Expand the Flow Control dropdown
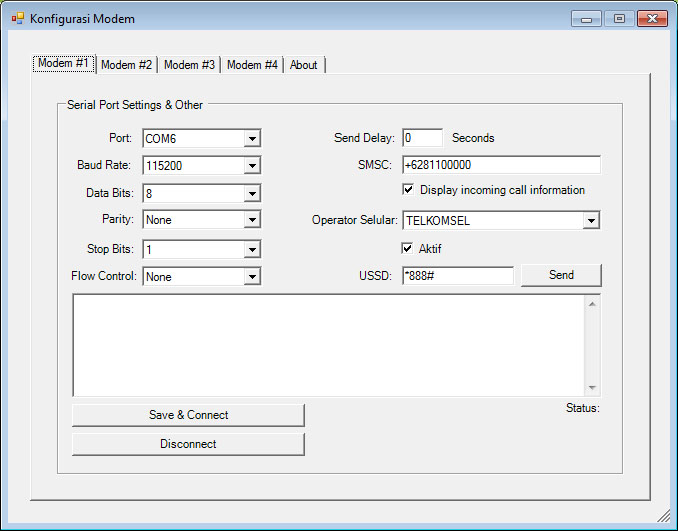678x531 pixels. [252, 277]
